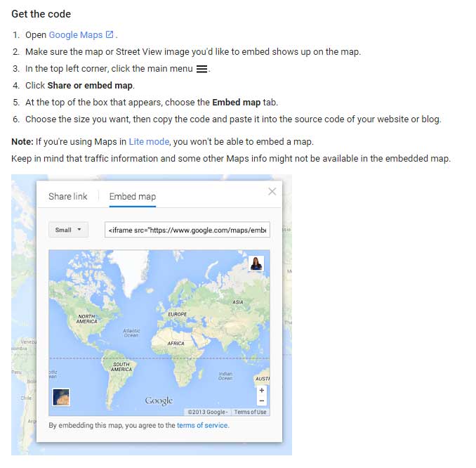The image size is (476, 468).
Task: Switch to the Share link tab
Action: [68, 197]
